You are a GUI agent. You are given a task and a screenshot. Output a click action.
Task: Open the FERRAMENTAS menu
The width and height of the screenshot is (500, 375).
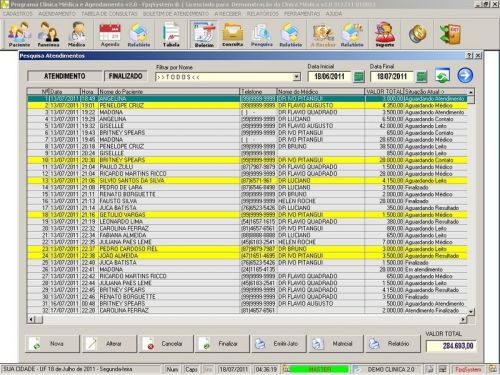coord(302,14)
